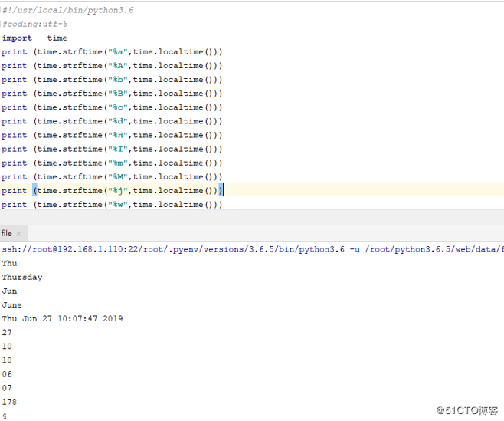
Task: Close the 'file' run tab
Action: (18, 234)
